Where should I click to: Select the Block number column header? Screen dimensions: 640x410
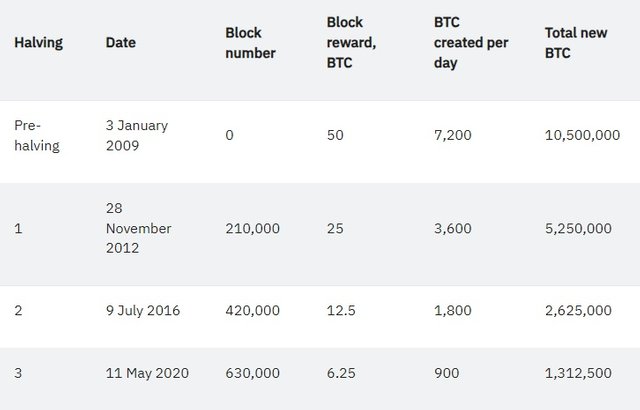coord(250,43)
